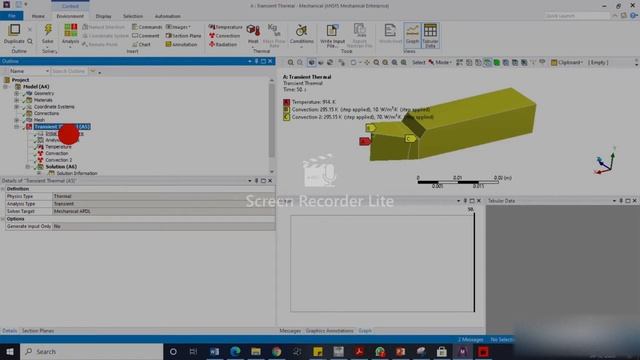Click the Solve lightning bolt icon
The image size is (640, 360).
click(48, 30)
